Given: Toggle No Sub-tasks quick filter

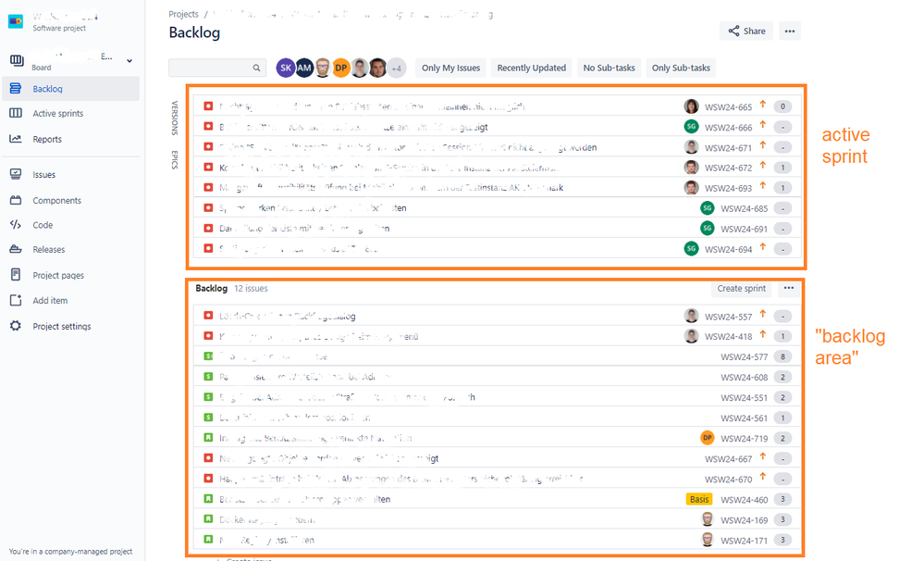Looking at the screenshot, I should point(609,68).
